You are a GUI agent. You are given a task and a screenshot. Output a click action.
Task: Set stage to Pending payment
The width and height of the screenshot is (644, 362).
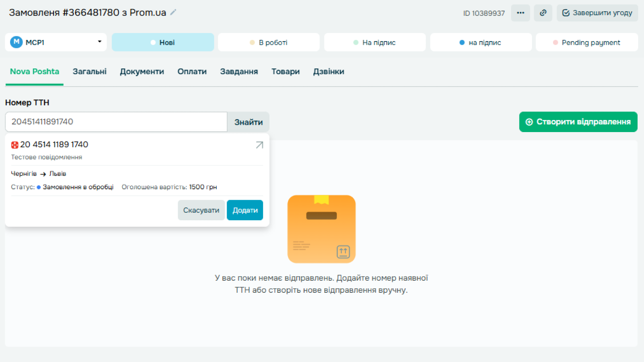586,42
